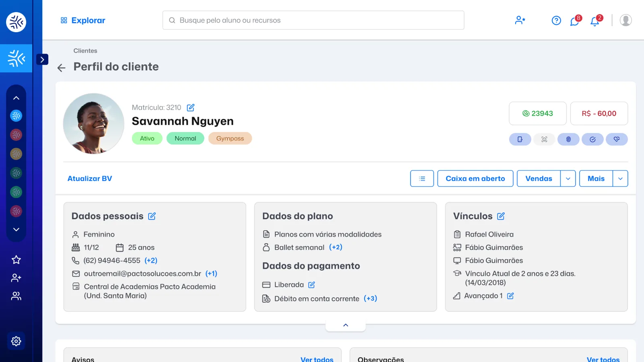Open the Explorar menu
Screen dimensions: 644x362
coord(83,20)
